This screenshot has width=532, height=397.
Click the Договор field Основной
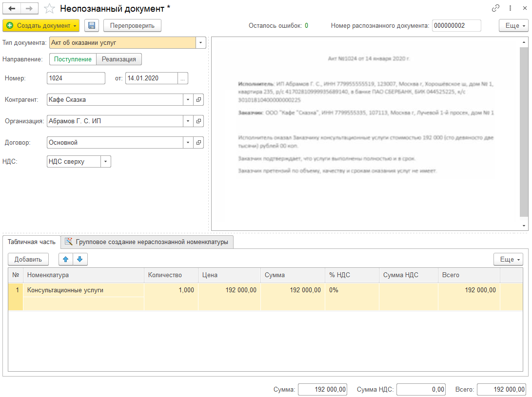coord(115,142)
